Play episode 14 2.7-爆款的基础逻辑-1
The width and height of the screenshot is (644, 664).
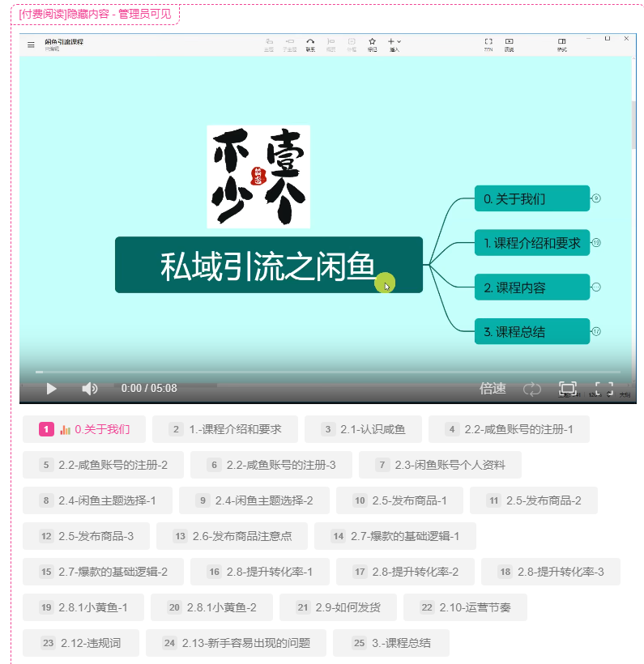click(395, 536)
